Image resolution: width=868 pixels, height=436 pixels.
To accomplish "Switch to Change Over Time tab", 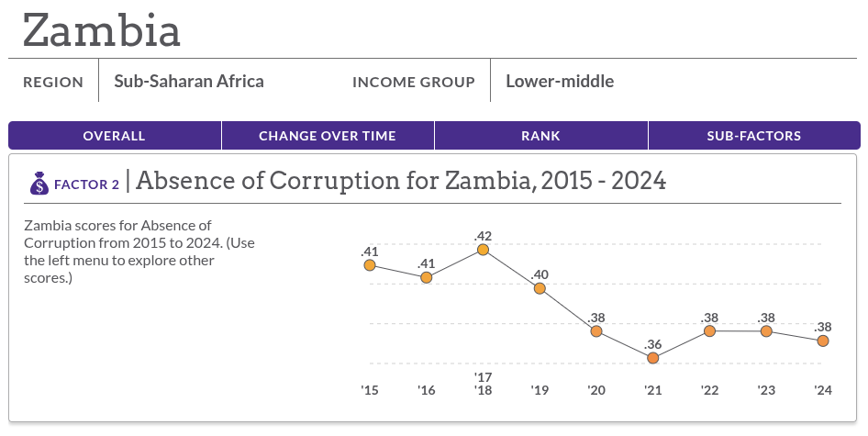I will [328, 136].
